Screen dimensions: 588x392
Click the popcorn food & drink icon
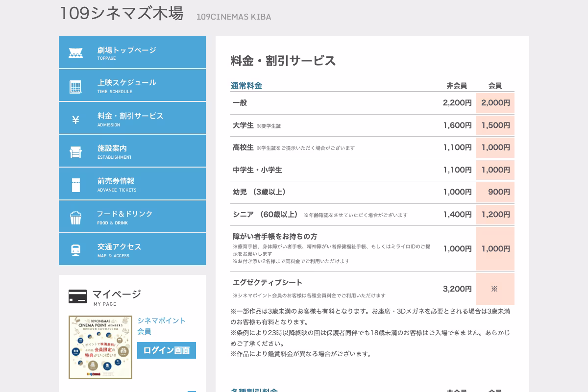(75, 218)
